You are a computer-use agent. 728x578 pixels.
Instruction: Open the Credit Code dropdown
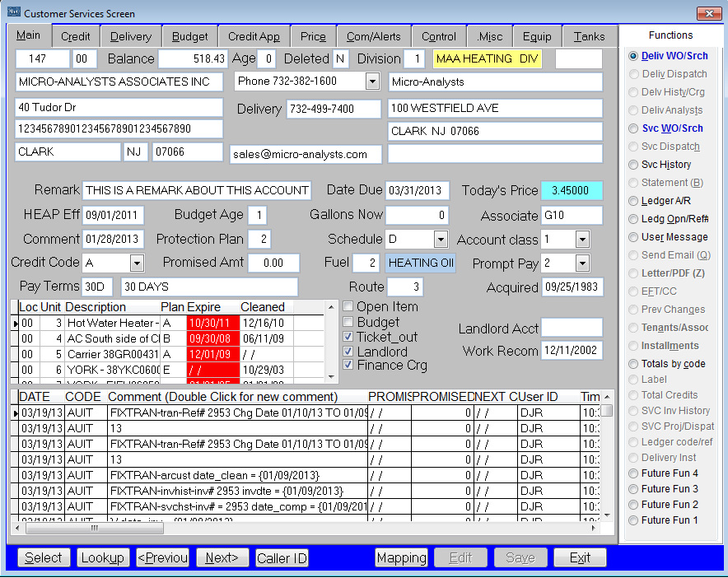(x=137, y=263)
